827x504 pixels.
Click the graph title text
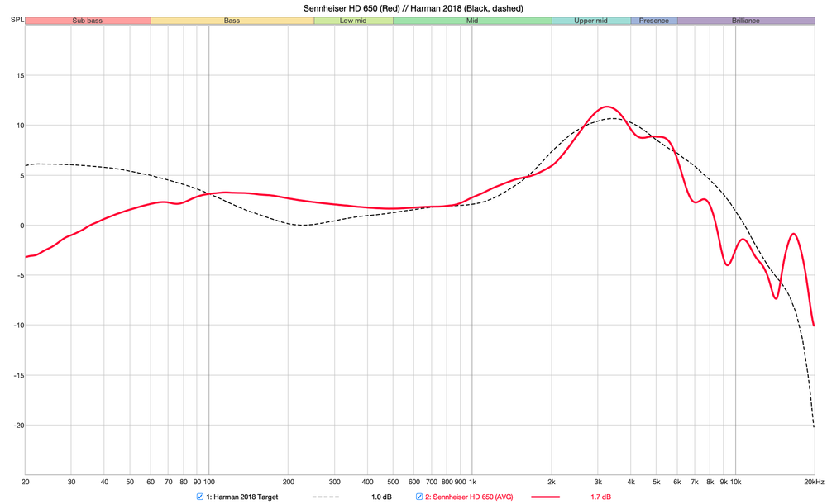pos(413,7)
